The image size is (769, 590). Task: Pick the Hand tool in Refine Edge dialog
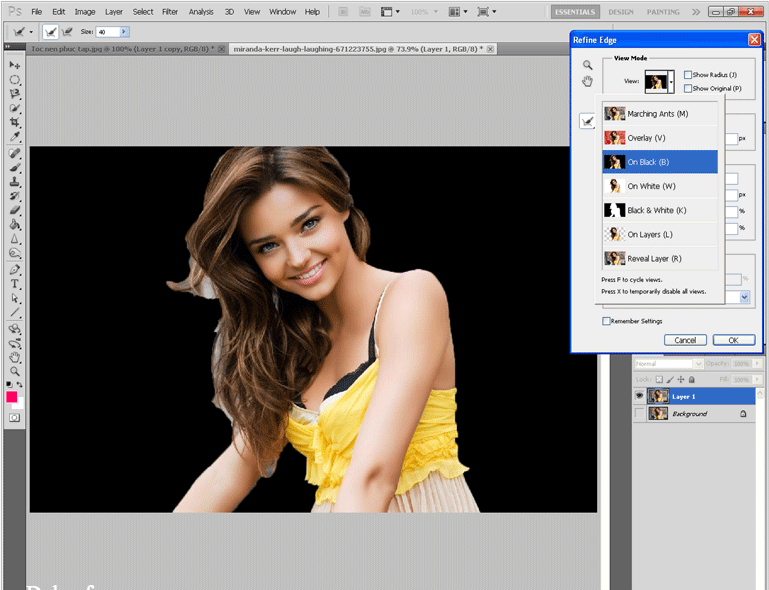coord(588,81)
